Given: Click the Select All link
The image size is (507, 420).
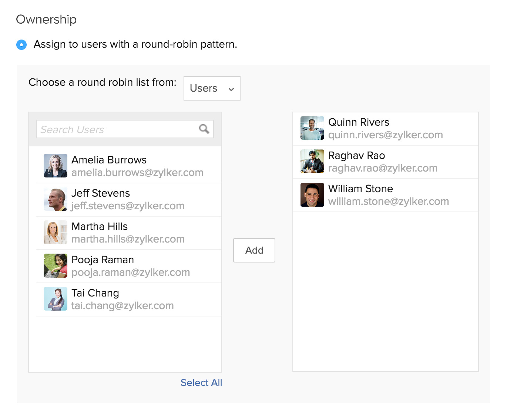Looking at the screenshot, I should coord(201,383).
